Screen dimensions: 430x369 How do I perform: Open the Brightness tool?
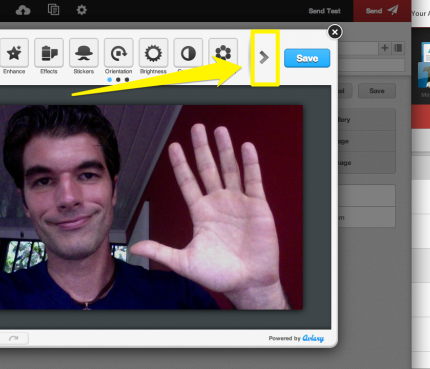point(153,53)
